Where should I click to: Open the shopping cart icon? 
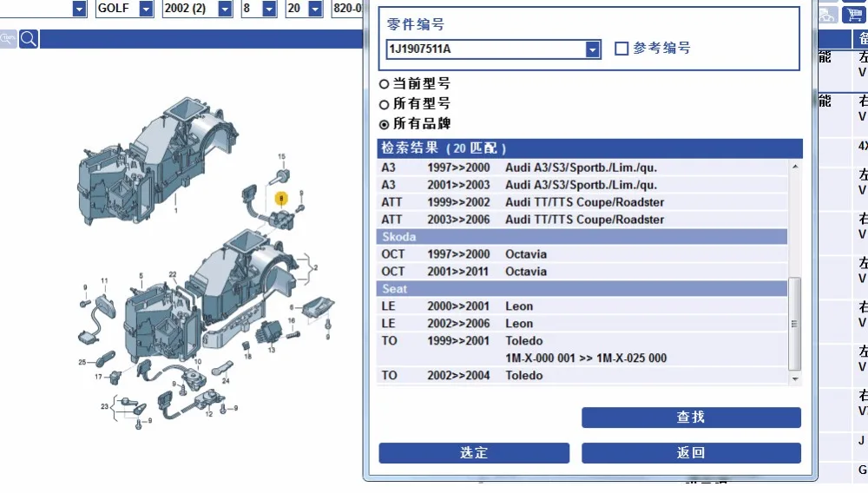tap(854, 15)
